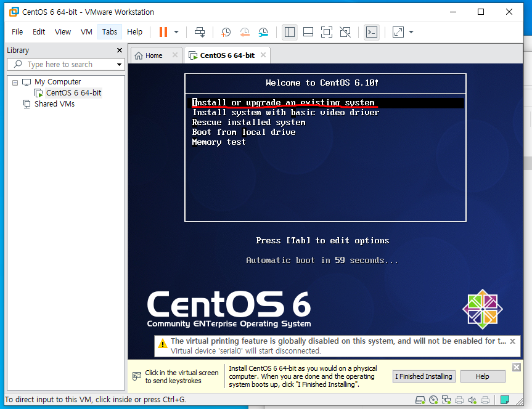Toggle the console view button
The image size is (532, 409).
click(372, 32)
